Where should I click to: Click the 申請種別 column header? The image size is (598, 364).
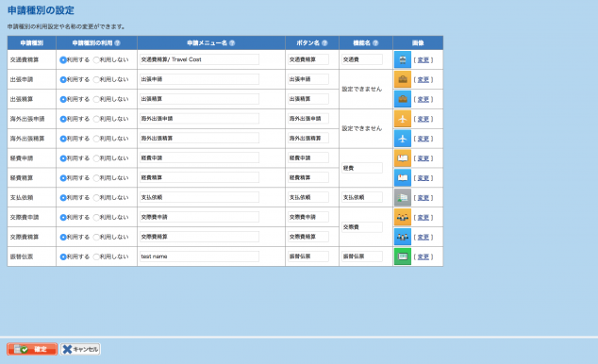[32, 43]
